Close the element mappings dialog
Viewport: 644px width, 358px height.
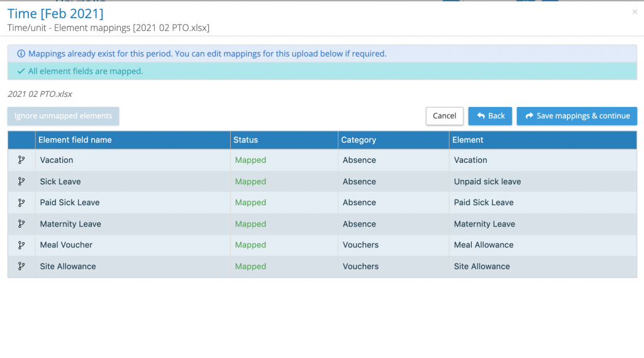coord(635,12)
